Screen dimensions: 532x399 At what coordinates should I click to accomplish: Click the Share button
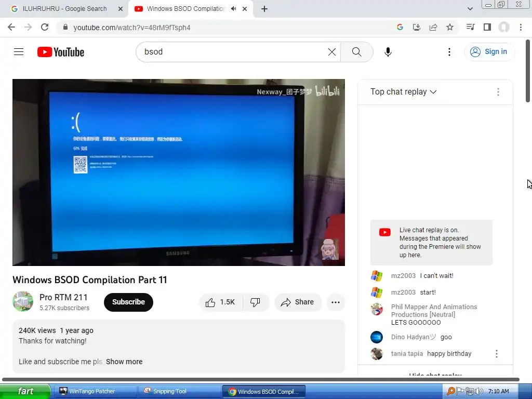[298, 302]
